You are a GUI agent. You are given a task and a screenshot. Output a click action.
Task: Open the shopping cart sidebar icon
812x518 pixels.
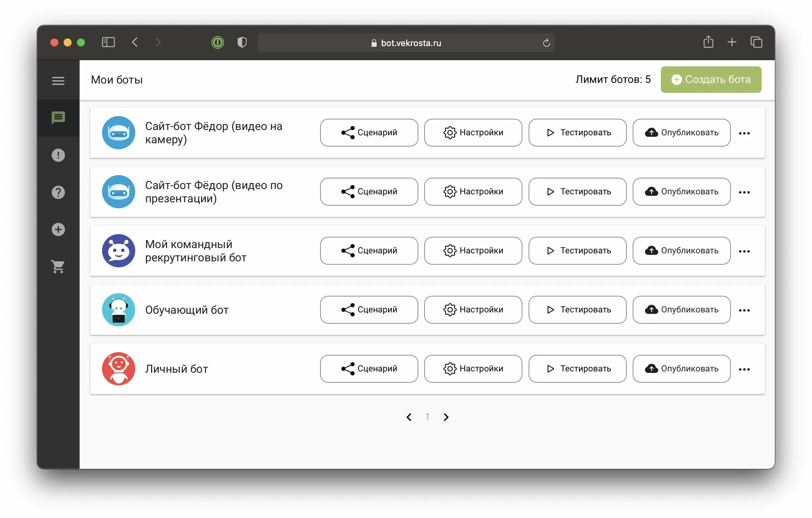click(x=58, y=267)
